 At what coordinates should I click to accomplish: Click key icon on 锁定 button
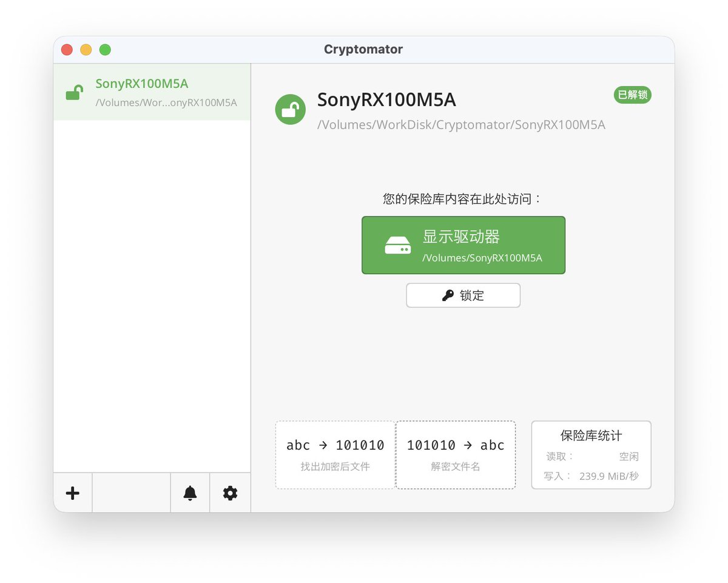coord(448,295)
